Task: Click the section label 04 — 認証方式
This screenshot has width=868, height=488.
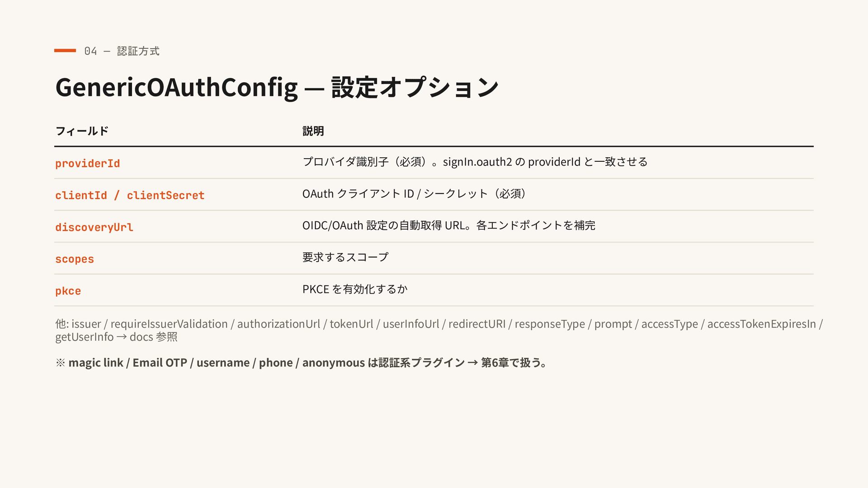Action: 122,51
